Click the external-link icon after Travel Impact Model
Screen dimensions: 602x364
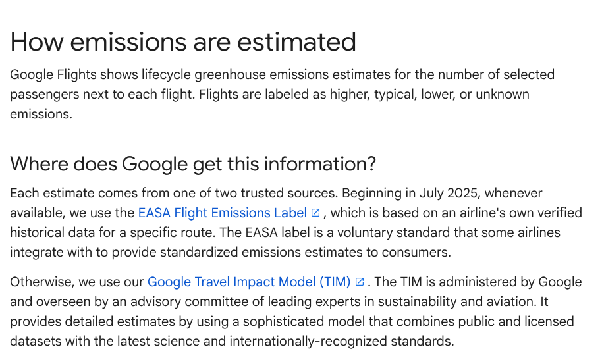pyautogui.click(x=360, y=282)
